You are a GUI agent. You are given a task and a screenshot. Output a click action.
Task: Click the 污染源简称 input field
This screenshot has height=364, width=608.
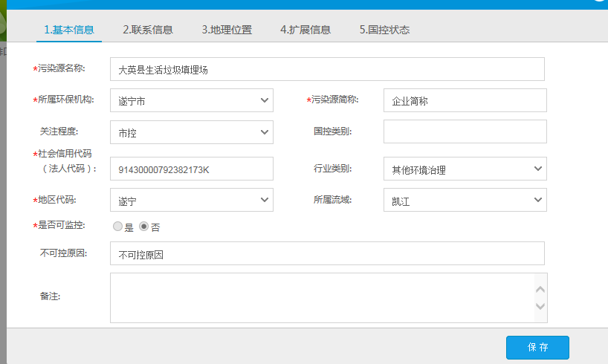[x=465, y=100]
